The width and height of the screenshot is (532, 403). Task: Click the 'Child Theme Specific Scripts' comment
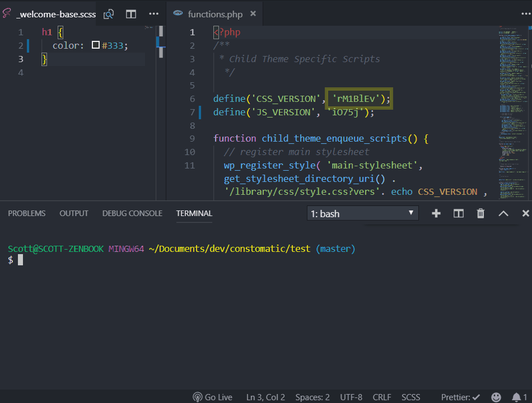pyautogui.click(x=304, y=59)
